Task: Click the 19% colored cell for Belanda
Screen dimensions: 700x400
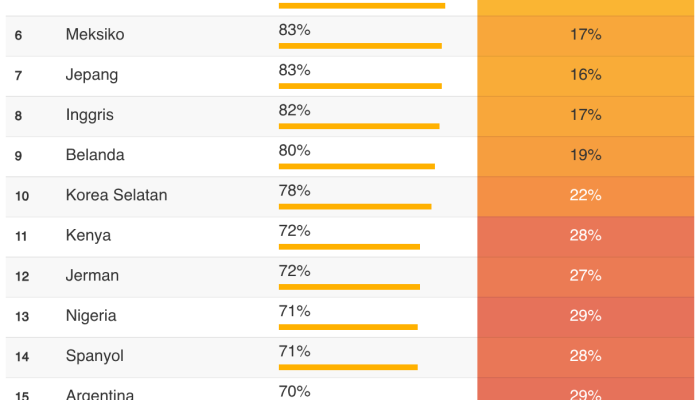Action: [586, 155]
